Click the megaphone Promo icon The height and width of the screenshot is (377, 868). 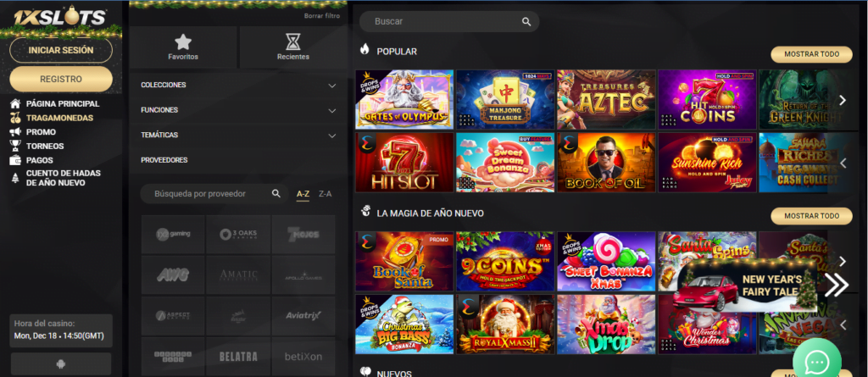click(x=15, y=132)
